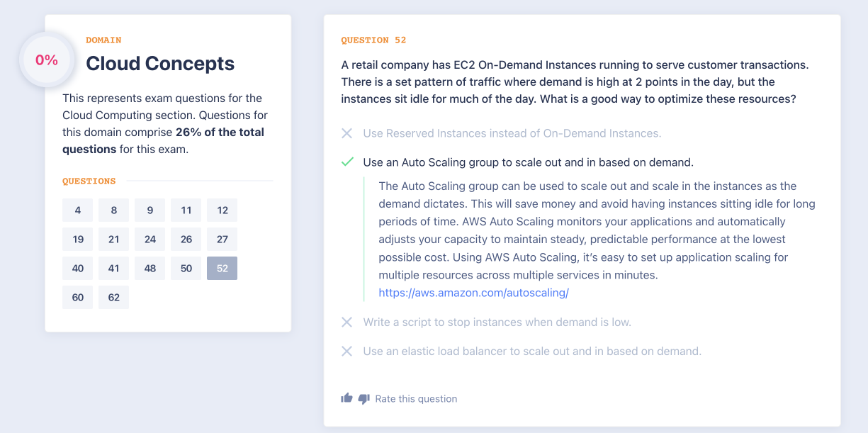Select the write a script answer option

point(497,322)
